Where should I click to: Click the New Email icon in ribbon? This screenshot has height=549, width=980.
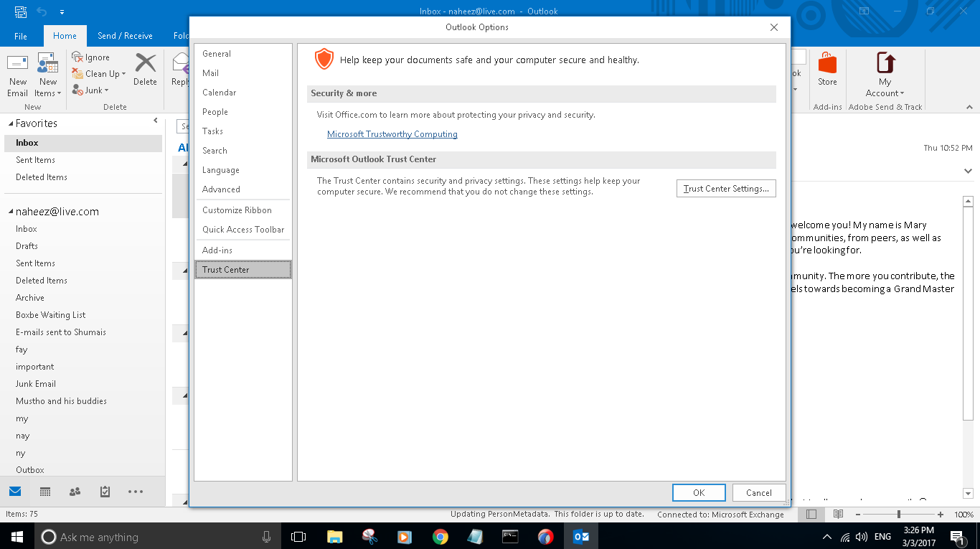click(x=18, y=75)
